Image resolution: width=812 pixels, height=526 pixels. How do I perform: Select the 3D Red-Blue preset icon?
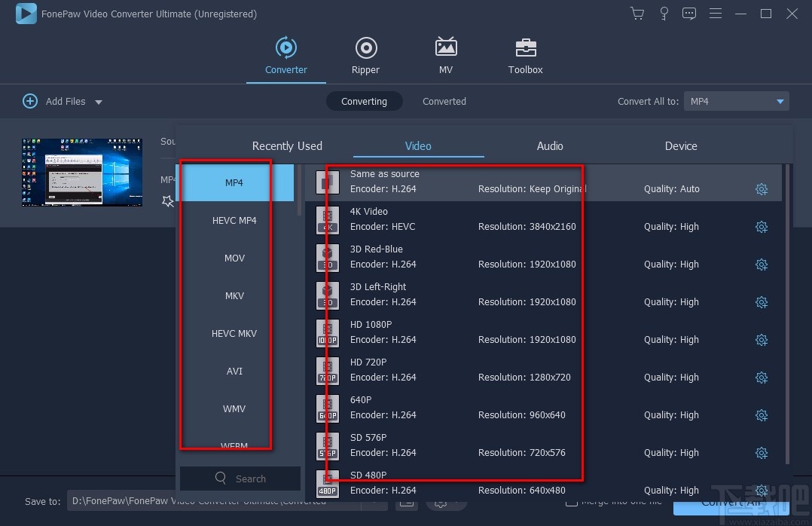point(327,258)
